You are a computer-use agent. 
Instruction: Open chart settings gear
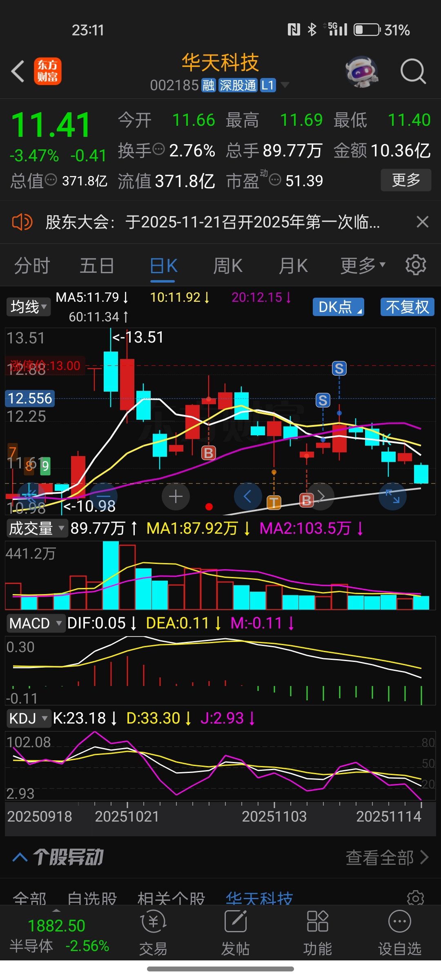[x=416, y=265]
